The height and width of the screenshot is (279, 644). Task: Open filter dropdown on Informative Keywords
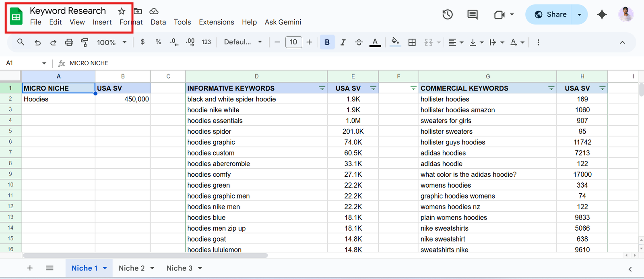(x=322, y=88)
